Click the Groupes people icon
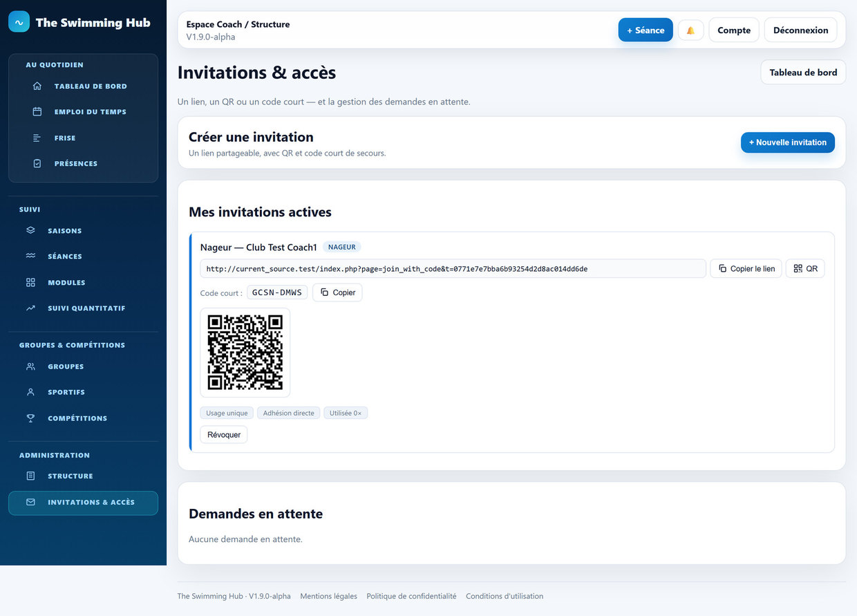 [30, 367]
